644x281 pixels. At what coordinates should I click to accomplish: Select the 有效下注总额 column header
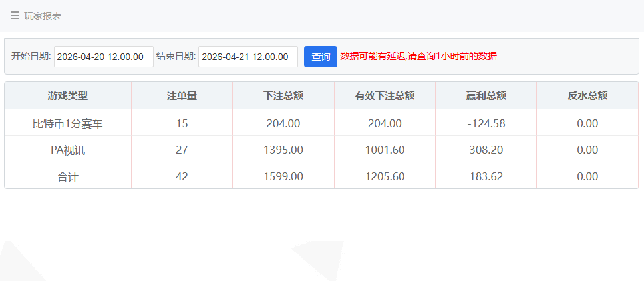tap(385, 95)
